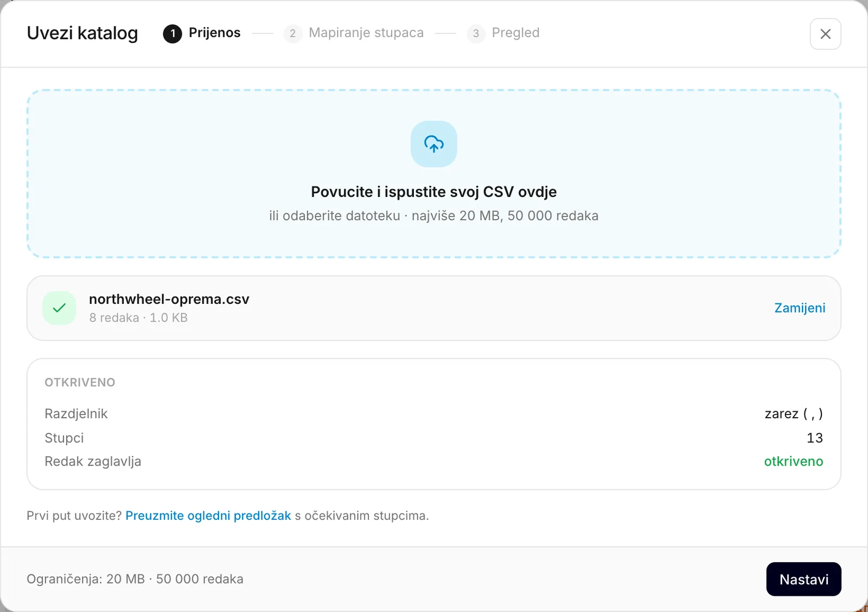Click the '8 redaka · 1.0 KB' text
The width and height of the screenshot is (868, 612).
click(138, 317)
